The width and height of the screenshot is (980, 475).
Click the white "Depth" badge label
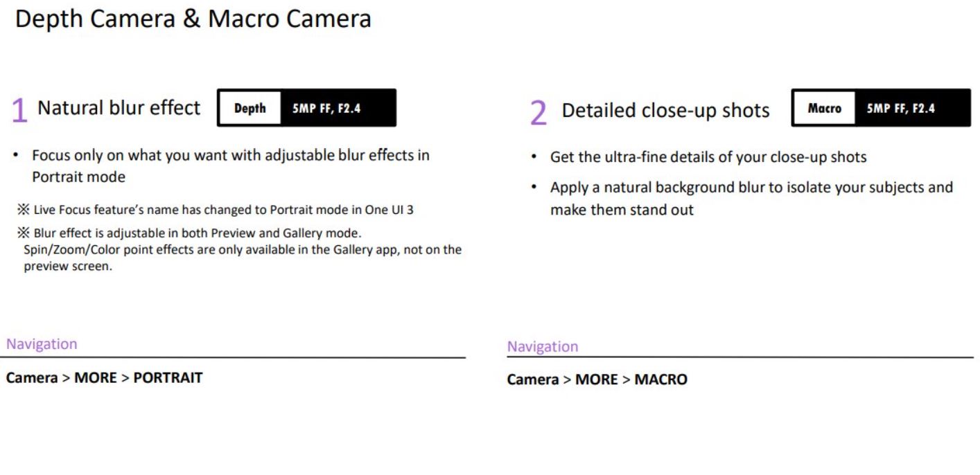[x=250, y=108]
